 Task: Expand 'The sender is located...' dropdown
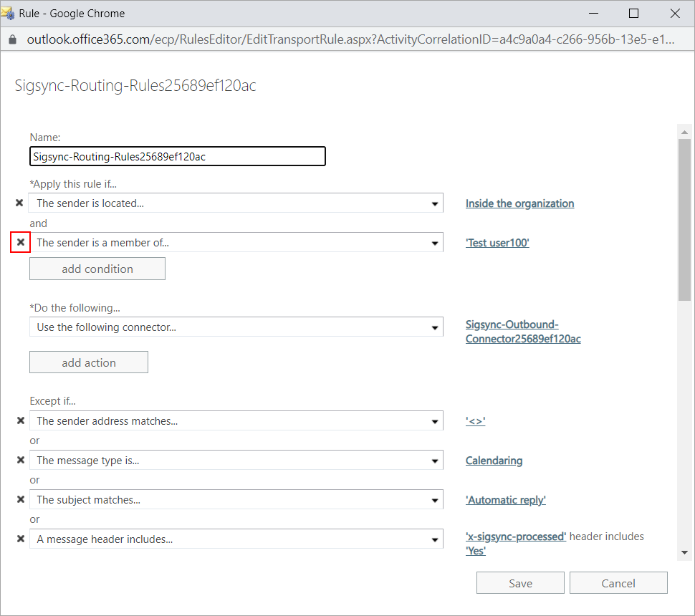click(434, 203)
